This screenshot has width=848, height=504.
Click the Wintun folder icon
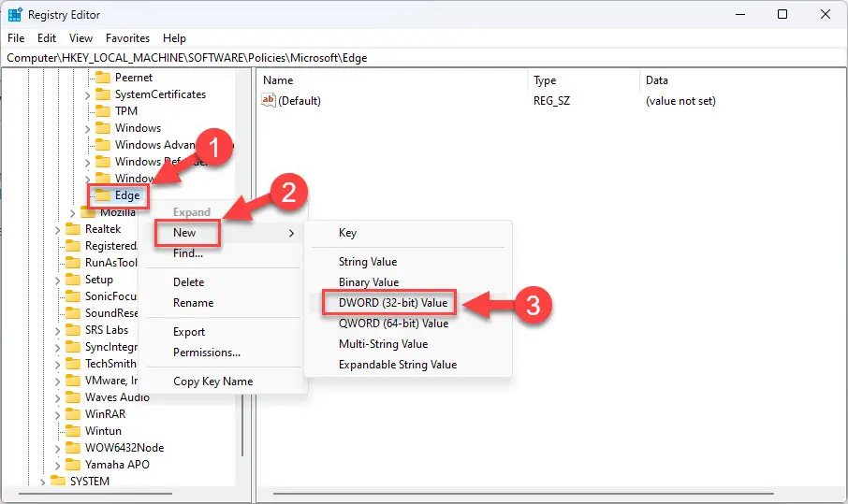73,430
